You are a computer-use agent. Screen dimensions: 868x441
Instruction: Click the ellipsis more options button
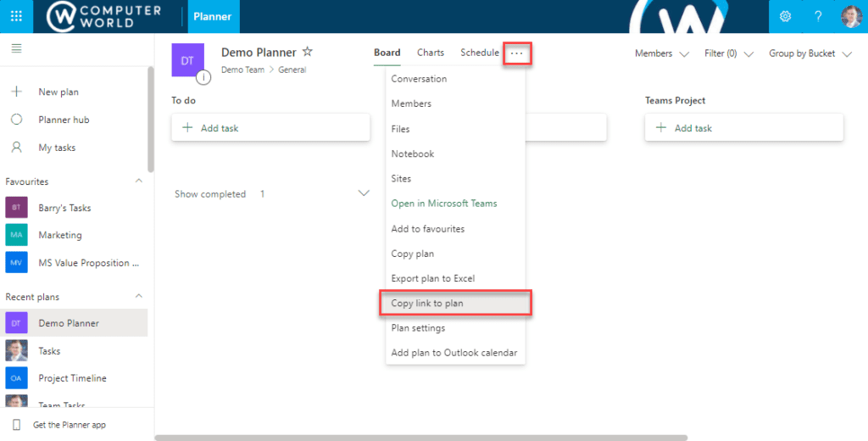click(x=516, y=53)
